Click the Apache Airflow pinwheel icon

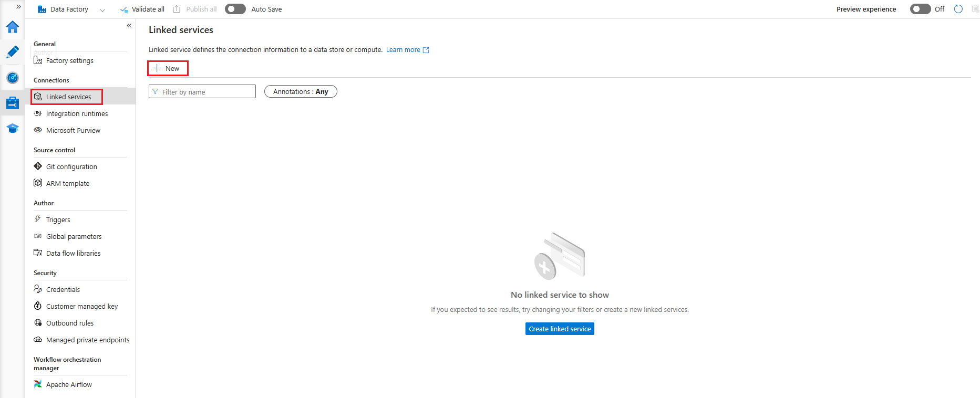[x=38, y=384]
